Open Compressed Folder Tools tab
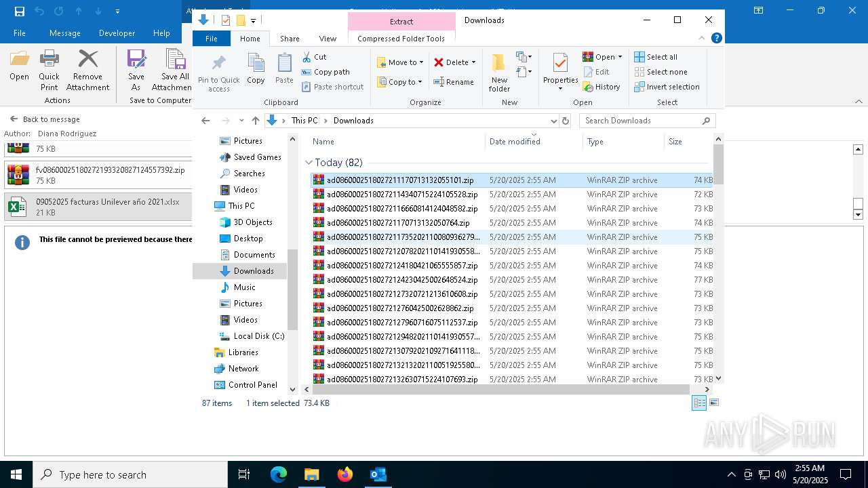This screenshot has height=488, width=868. tap(401, 39)
